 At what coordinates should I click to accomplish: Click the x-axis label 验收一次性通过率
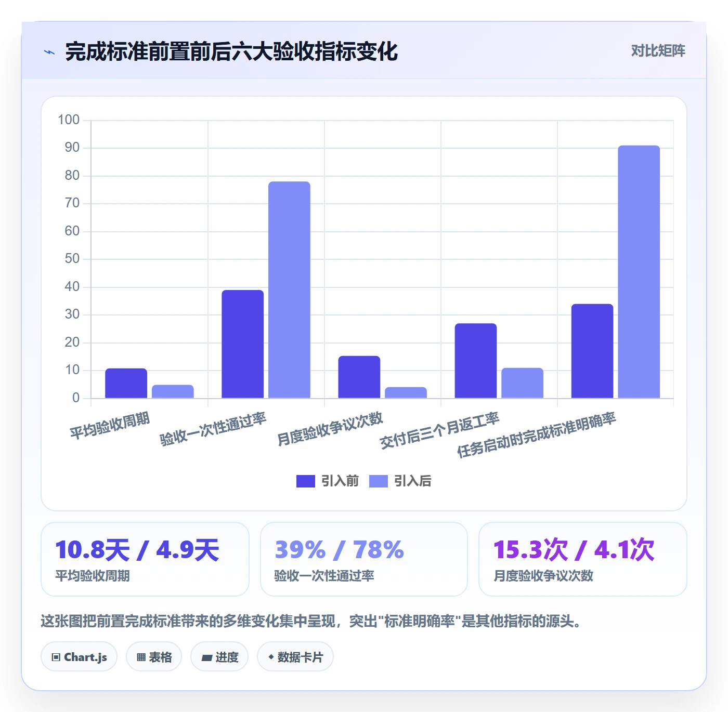coord(213,429)
